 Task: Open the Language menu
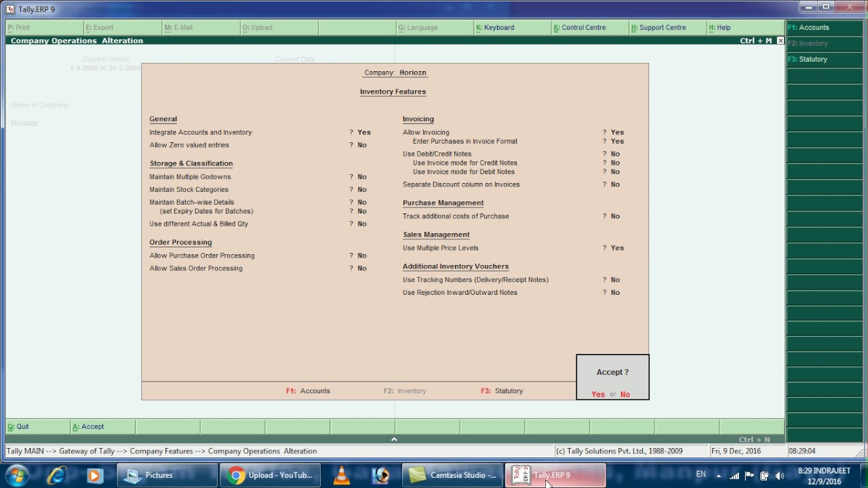435,28
